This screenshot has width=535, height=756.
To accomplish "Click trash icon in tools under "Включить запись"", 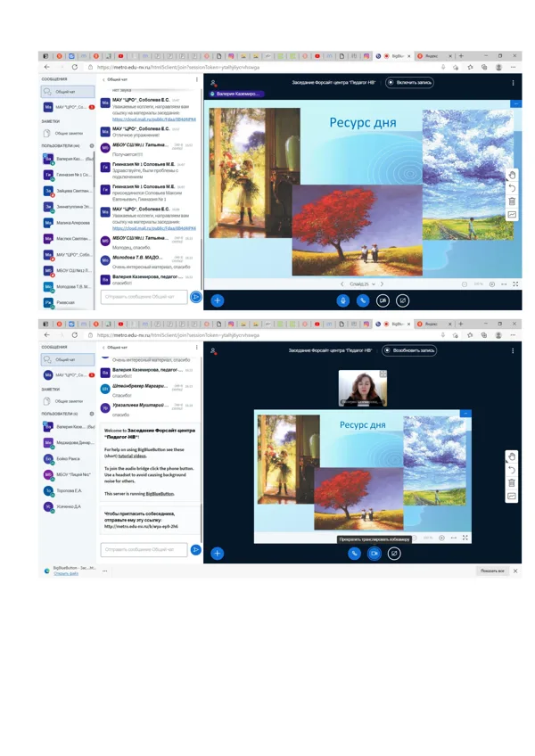I will pyautogui.click(x=513, y=201).
